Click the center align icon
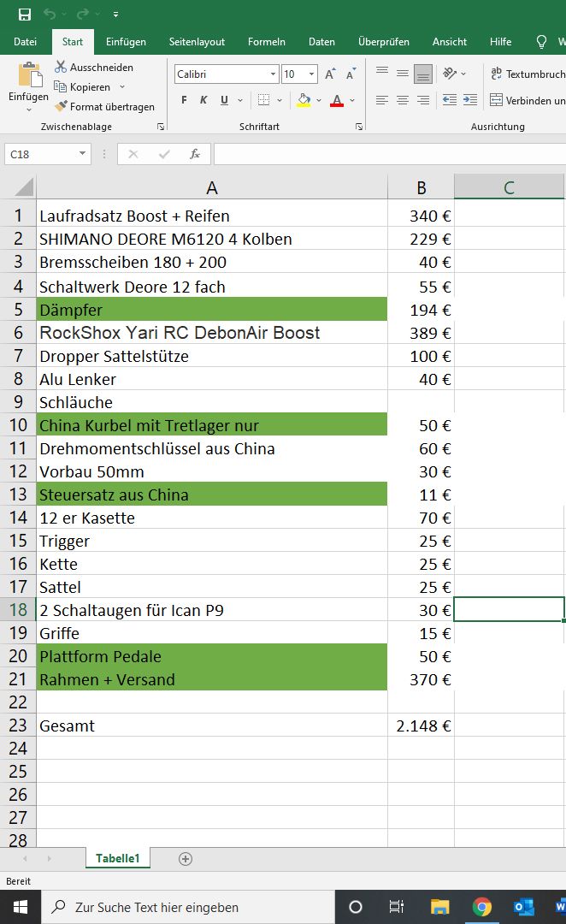This screenshot has width=566, height=924. [403, 100]
